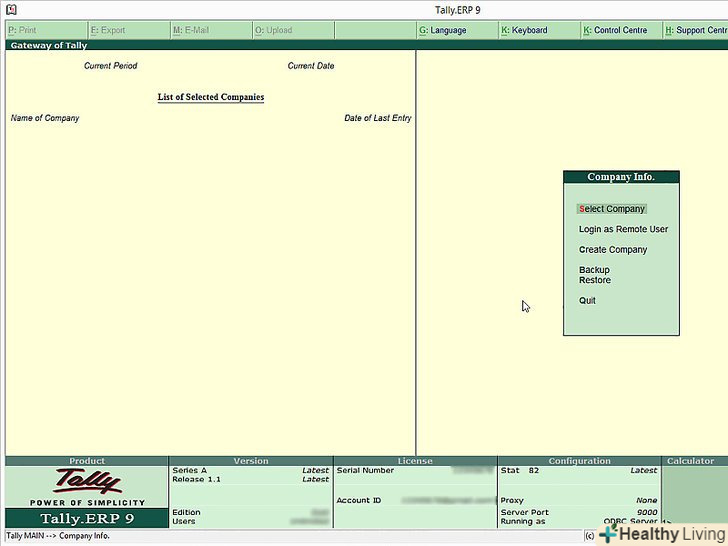The image size is (728, 546).
Task: Choose Backup in Company Info menu
Action: point(594,270)
